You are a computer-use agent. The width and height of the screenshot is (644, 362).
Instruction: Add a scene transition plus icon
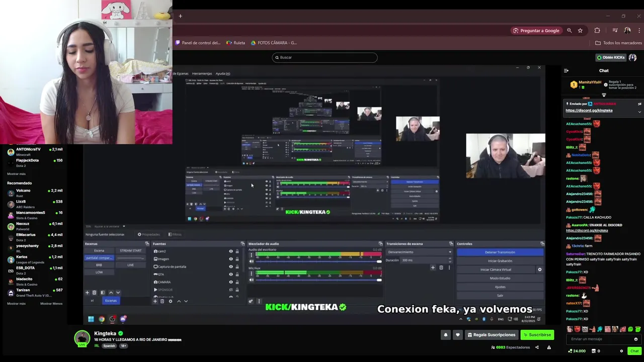pyautogui.click(x=433, y=267)
